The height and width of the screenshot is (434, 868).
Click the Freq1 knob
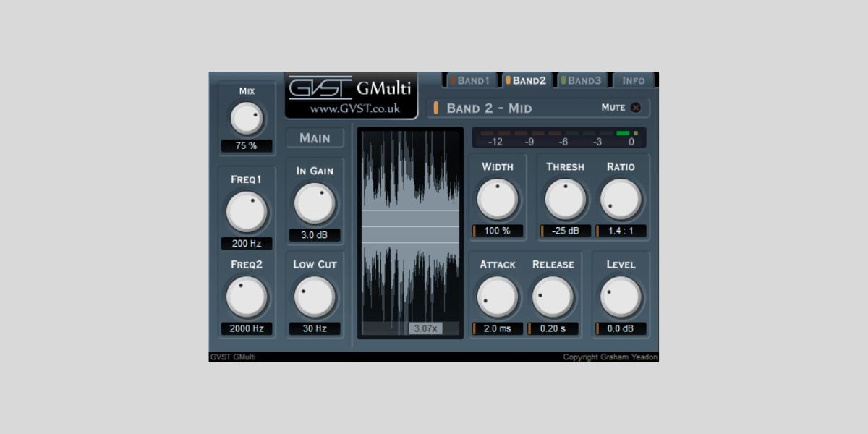(x=247, y=212)
